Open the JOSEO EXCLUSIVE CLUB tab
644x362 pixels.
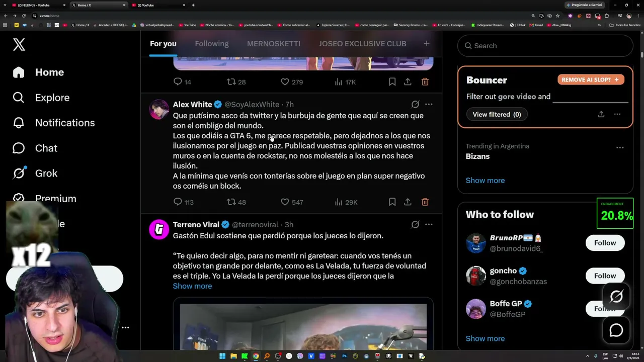(362, 44)
